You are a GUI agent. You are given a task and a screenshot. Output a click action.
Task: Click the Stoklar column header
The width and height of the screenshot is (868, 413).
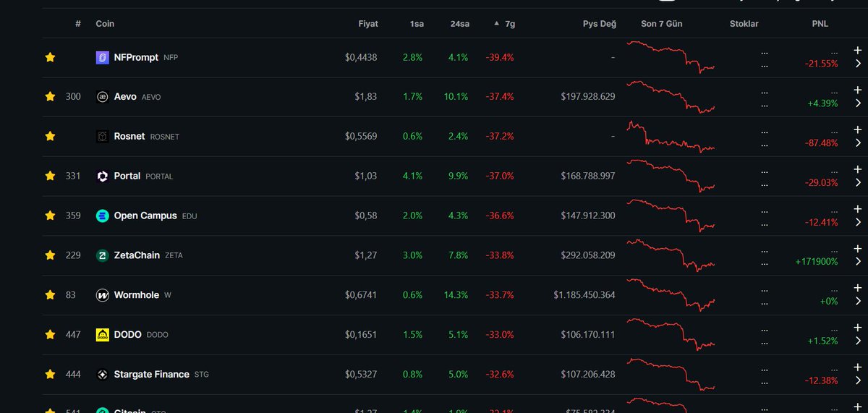(x=744, y=24)
